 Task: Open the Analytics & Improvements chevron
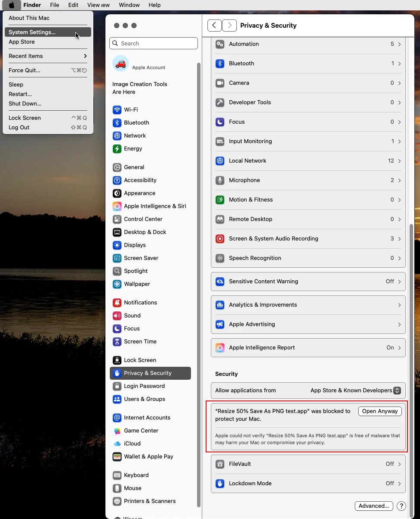[x=399, y=305]
